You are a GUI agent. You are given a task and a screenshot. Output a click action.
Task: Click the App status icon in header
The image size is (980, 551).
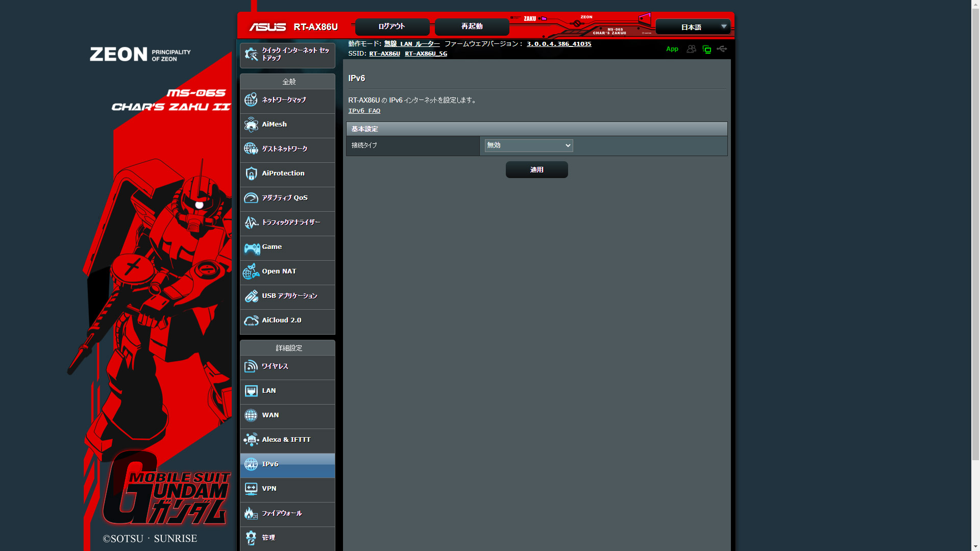click(672, 49)
